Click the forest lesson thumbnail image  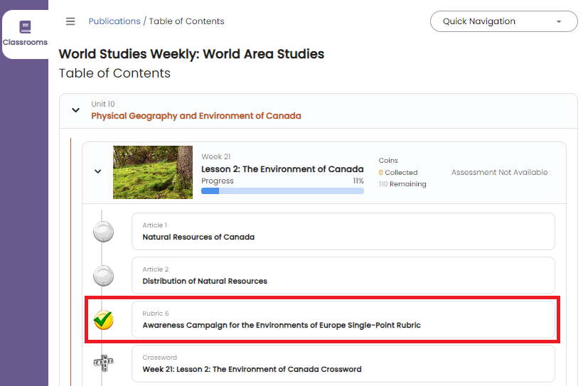(x=153, y=173)
